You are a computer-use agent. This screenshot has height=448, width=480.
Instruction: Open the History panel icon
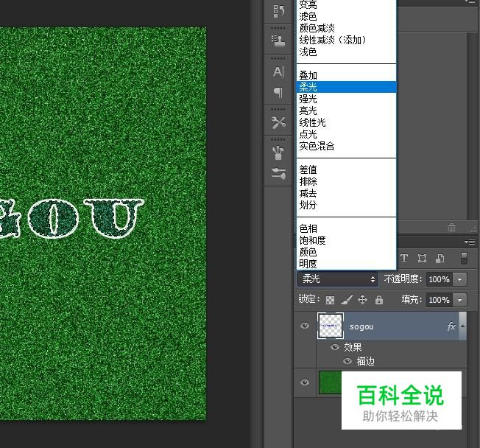tap(278, 11)
